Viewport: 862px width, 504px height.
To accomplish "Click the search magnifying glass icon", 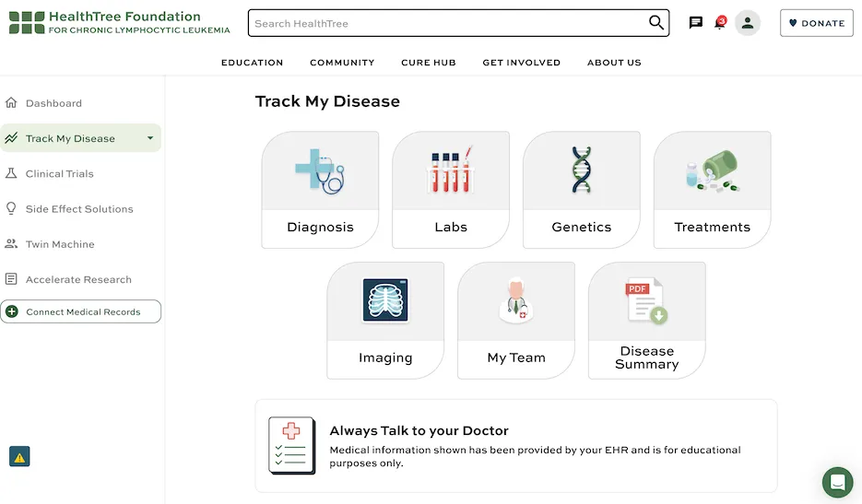I will tap(656, 23).
